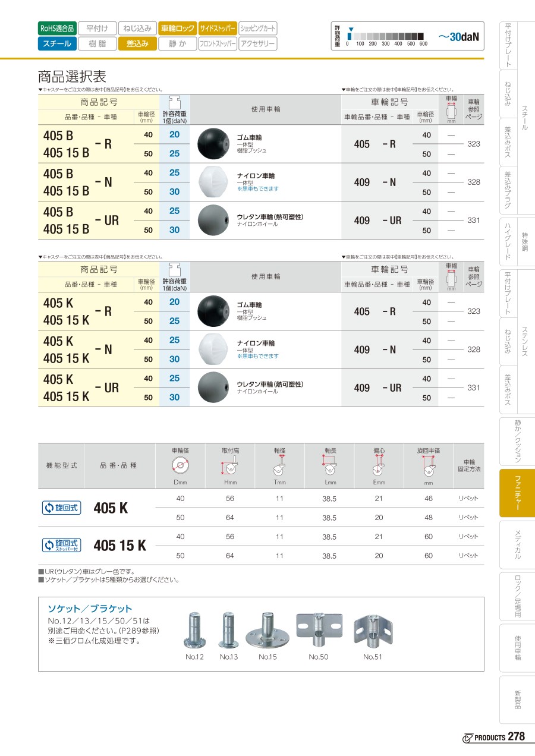
Task: Select the 差込み mounting tag
Action: click(x=137, y=43)
